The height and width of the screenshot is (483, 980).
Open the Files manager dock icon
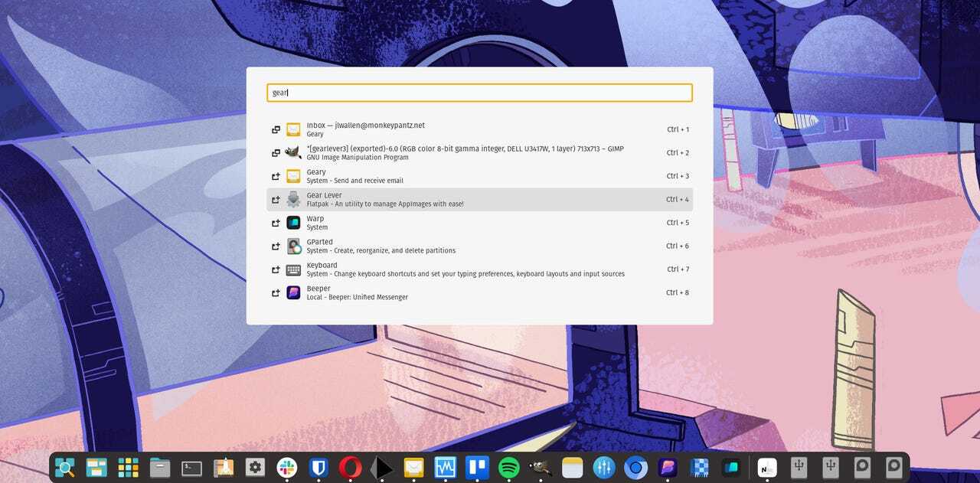click(160, 467)
